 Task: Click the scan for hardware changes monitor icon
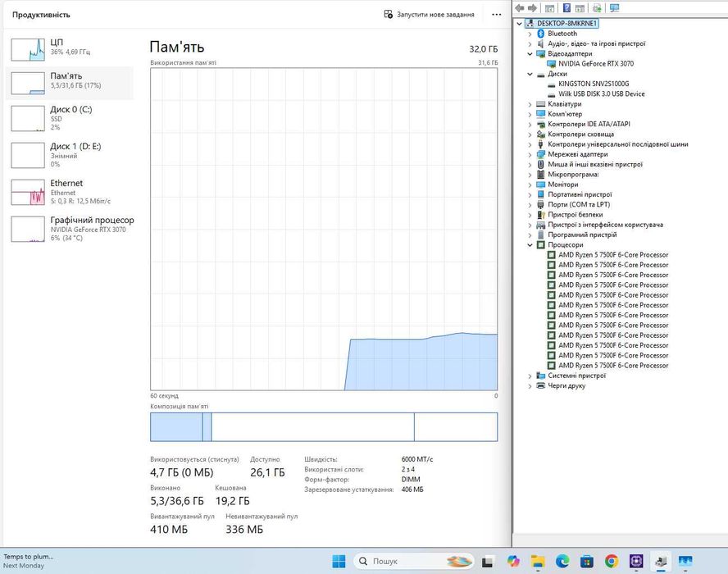(x=614, y=8)
